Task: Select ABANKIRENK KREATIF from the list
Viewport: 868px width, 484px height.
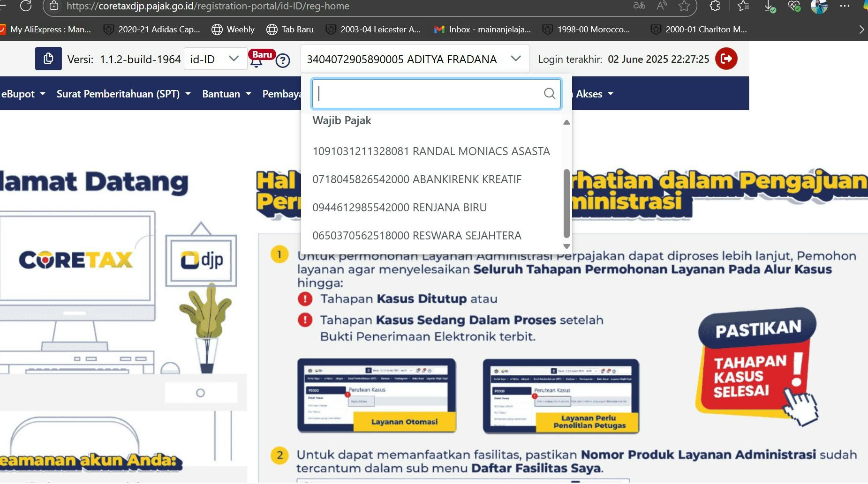Action: (x=431, y=179)
